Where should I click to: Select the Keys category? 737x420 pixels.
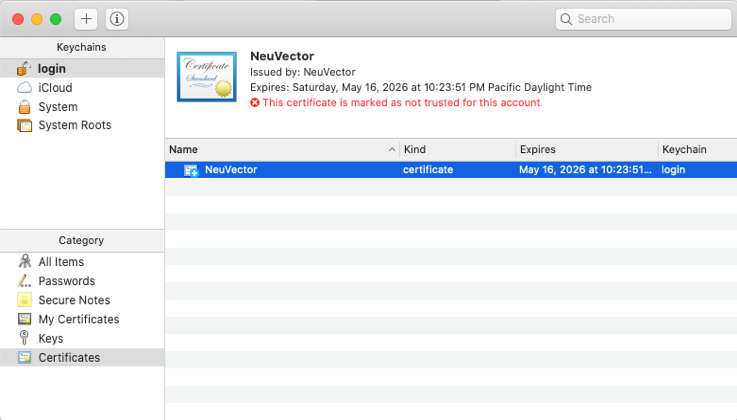click(50, 338)
